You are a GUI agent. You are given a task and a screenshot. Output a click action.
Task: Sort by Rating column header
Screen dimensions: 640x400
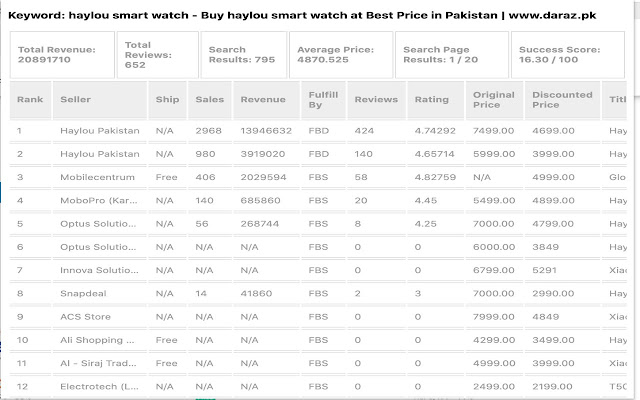pyautogui.click(x=436, y=100)
